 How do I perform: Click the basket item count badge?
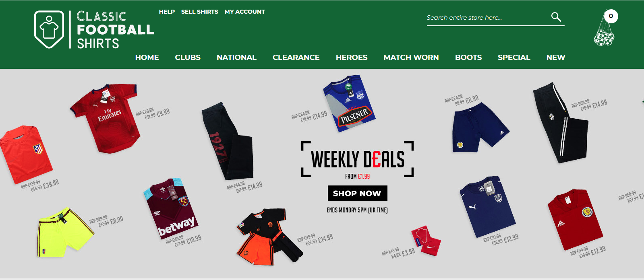point(611,16)
